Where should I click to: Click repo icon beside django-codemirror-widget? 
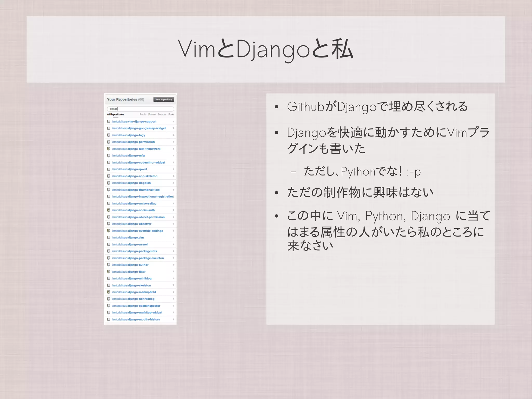109,162
